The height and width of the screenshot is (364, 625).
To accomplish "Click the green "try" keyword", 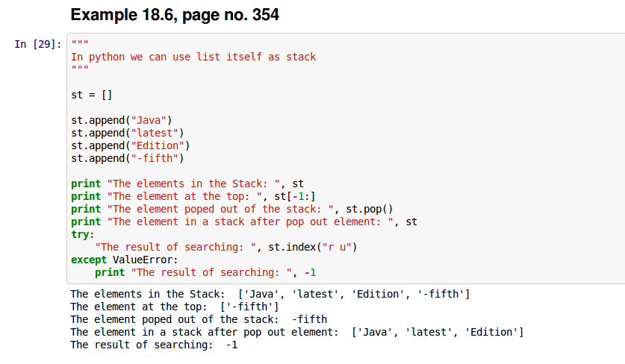I will [79, 234].
